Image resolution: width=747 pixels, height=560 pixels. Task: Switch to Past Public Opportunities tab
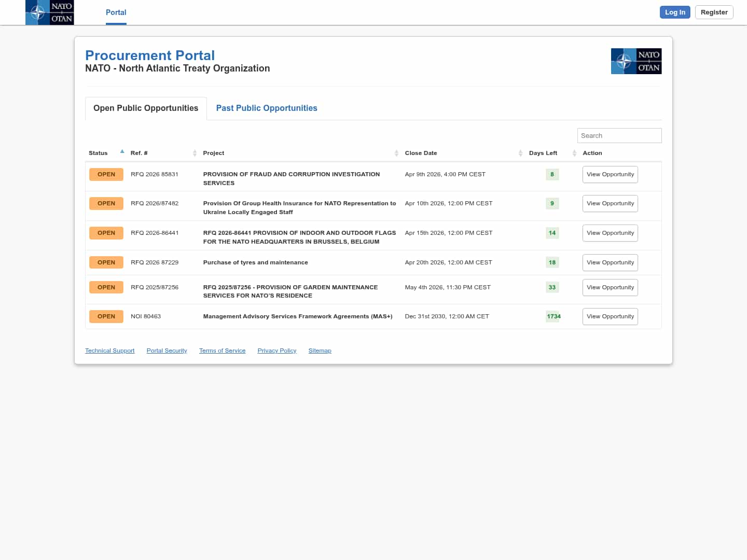267,108
